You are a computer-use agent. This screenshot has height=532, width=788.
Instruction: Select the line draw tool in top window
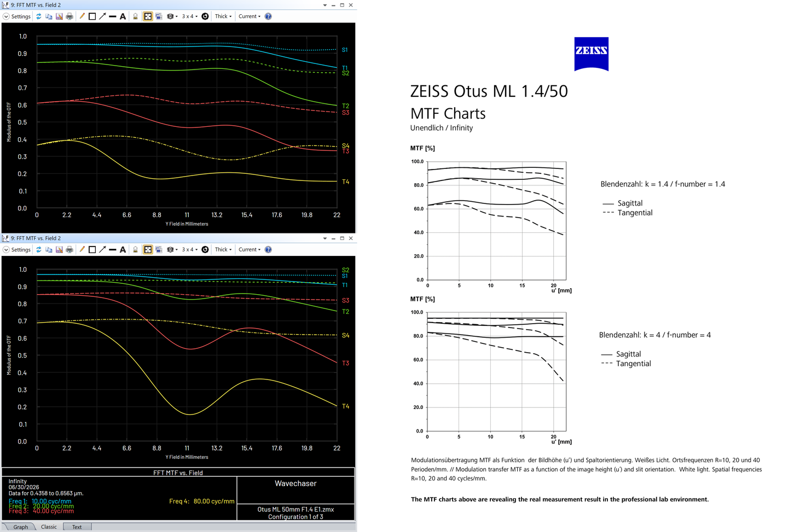[113, 16]
